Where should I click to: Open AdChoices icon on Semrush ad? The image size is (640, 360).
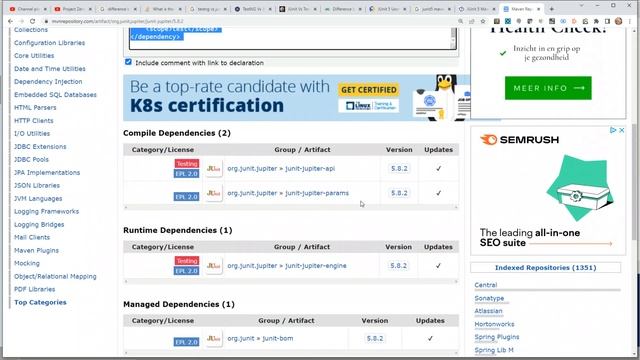pos(613,130)
